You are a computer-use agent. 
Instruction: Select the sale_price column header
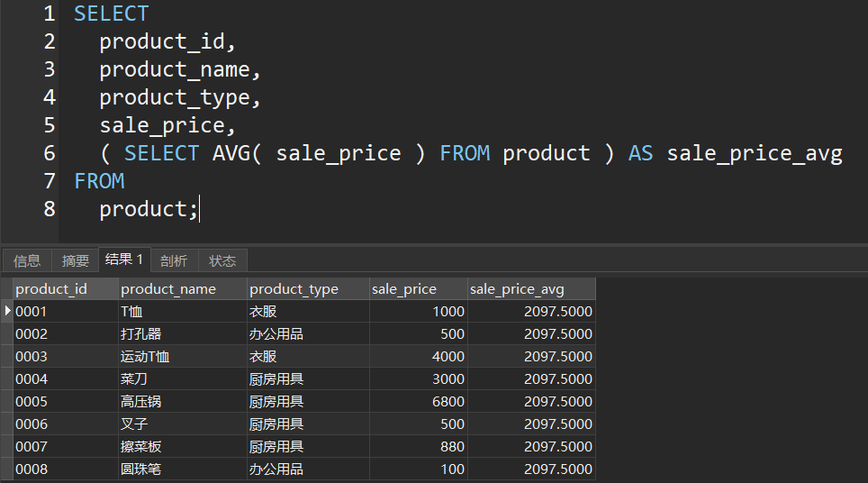(419, 289)
